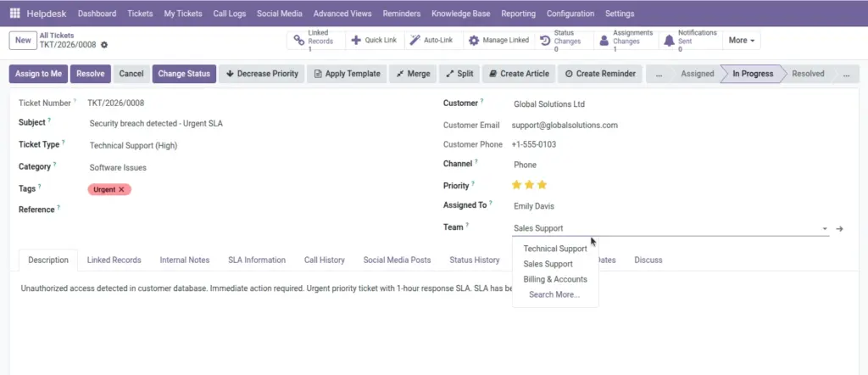Viewport: 868px width, 375px height.
Task: Click Search More... in Team dropdown
Action: [x=555, y=294]
